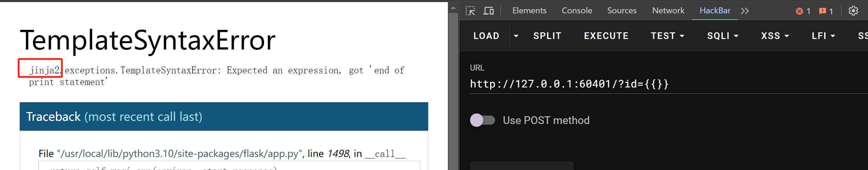Screen dimensions: 868x170
Task: Show more DevTools tabs chevron
Action: coord(745,11)
